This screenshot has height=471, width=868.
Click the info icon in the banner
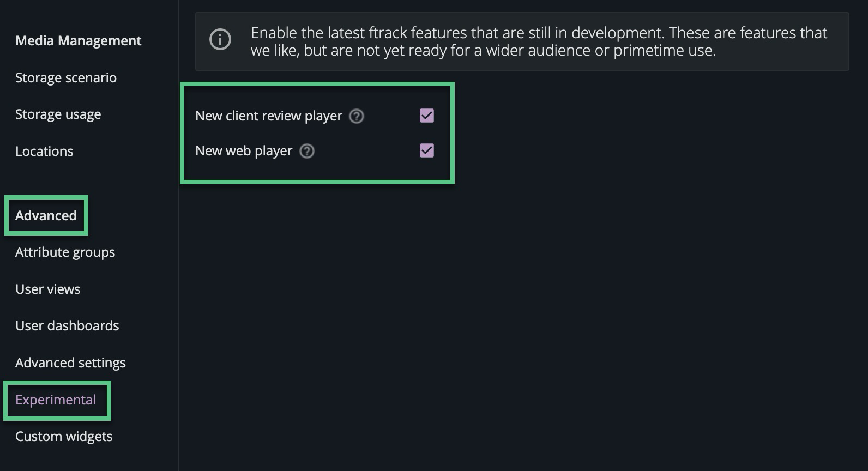coord(220,40)
